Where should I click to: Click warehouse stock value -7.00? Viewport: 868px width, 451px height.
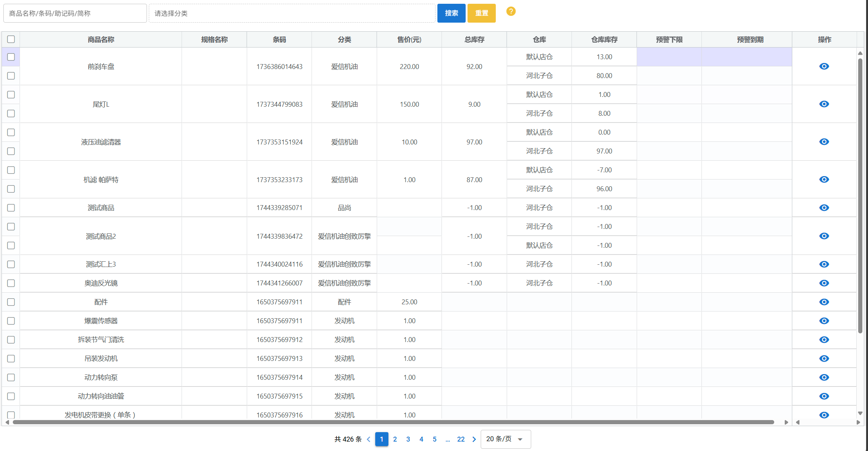(x=604, y=170)
